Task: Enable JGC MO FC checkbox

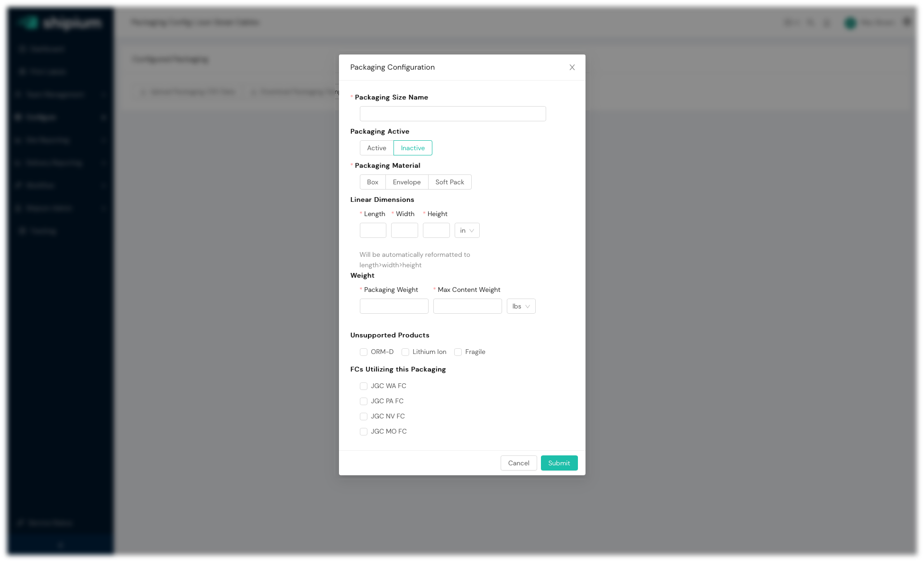Action: coord(364,432)
